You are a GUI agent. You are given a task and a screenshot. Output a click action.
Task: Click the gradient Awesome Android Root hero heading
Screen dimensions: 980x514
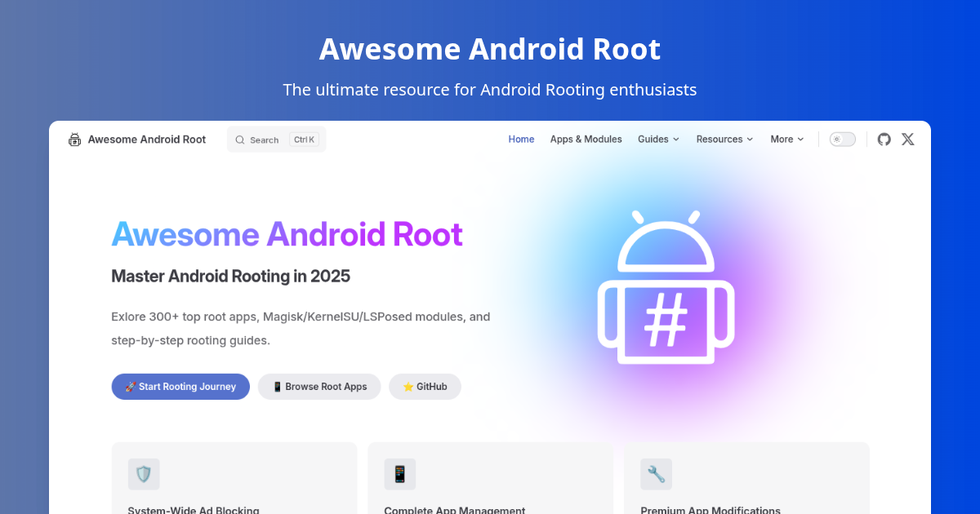pyautogui.click(x=287, y=235)
